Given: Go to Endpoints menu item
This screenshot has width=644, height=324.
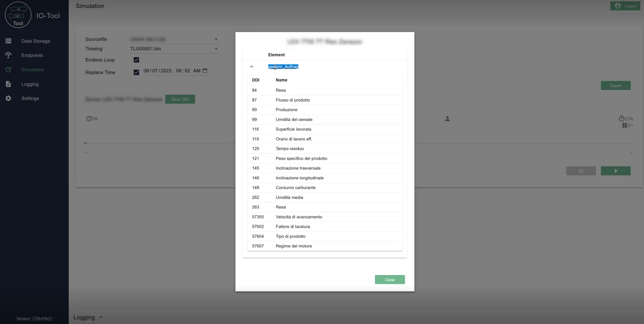Looking at the screenshot, I should point(32,55).
